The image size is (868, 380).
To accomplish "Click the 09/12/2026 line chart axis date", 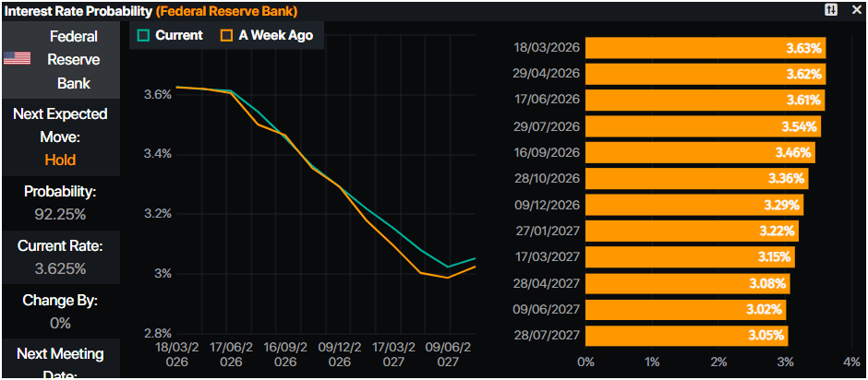I will (x=340, y=354).
